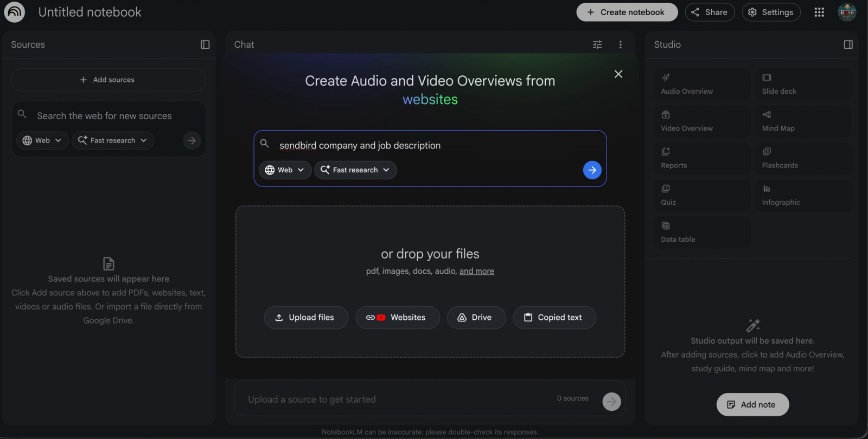
Task: Expand the Web dropdown in Sources panel
Action: 42,140
